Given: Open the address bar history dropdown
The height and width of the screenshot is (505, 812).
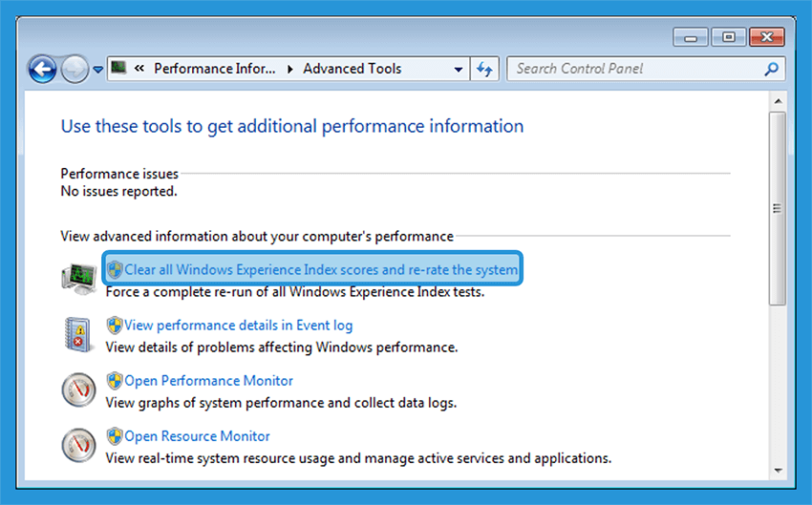Looking at the screenshot, I should (459, 70).
